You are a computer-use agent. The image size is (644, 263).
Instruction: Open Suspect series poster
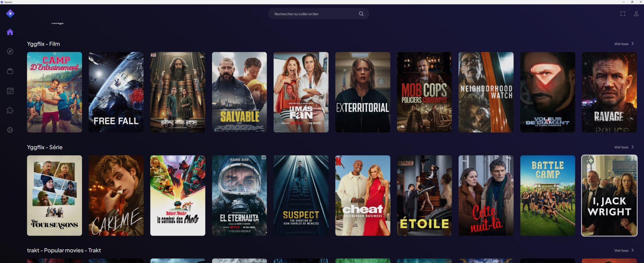tap(301, 195)
